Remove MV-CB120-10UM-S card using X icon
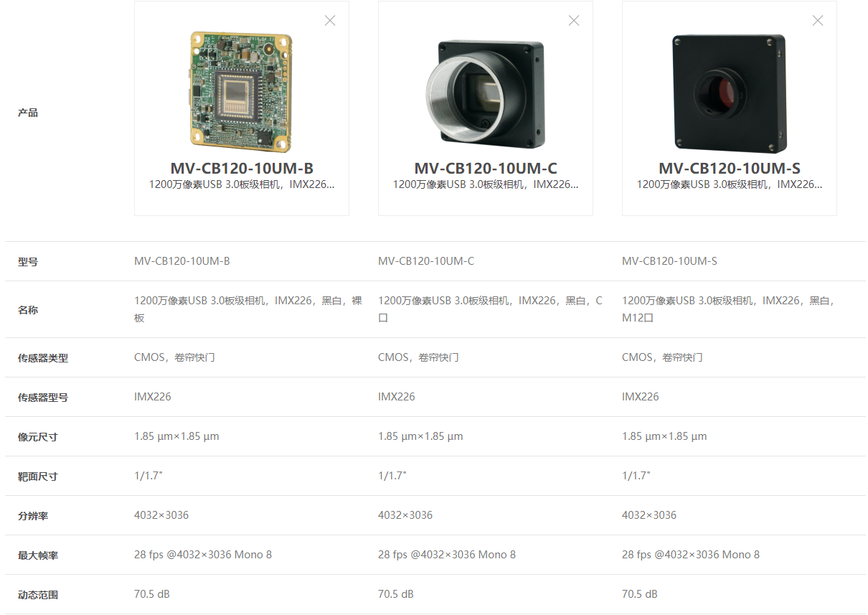Viewport: 868px width, 615px height. (x=818, y=21)
